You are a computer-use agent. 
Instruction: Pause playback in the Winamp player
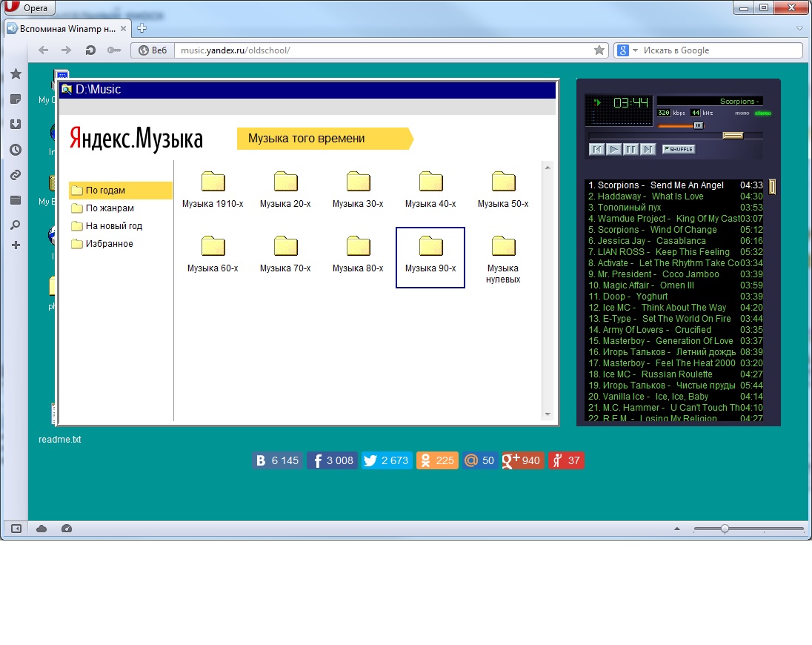[x=630, y=149]
